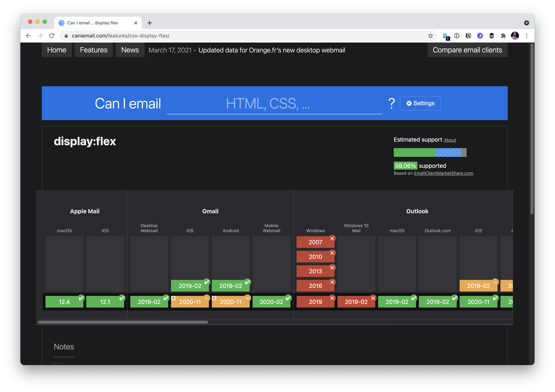Open the Extensions puzzle piece menu
Screen dimensions: 555x392
coord(503,36)
